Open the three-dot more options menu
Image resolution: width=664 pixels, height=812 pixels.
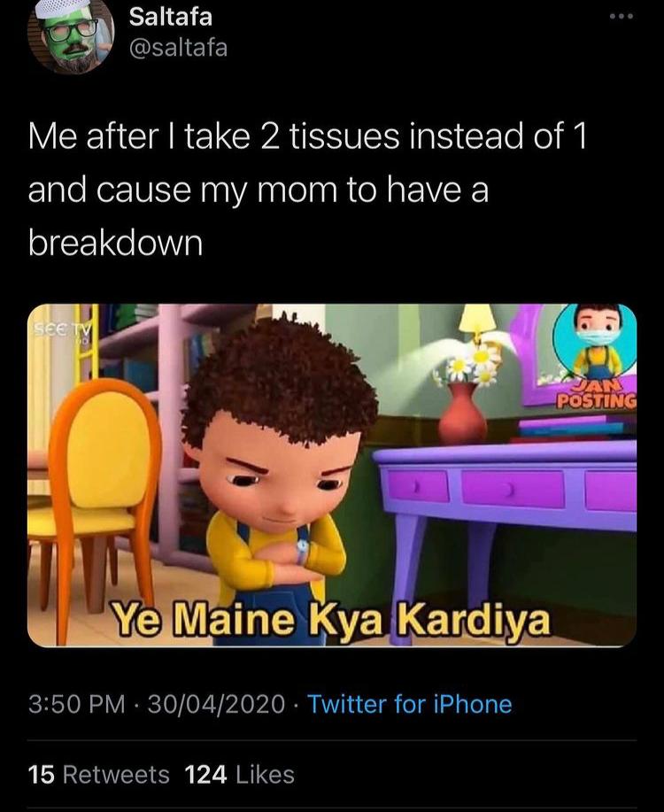point(621,17)
